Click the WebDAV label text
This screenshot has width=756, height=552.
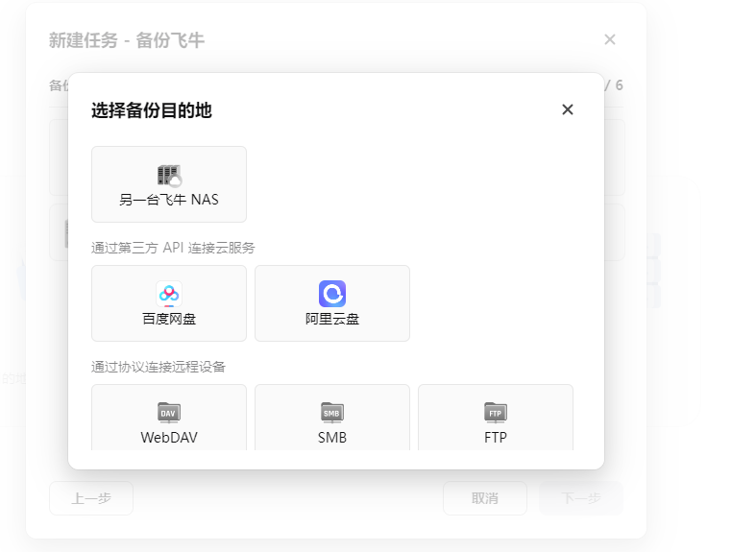point(169,438)
